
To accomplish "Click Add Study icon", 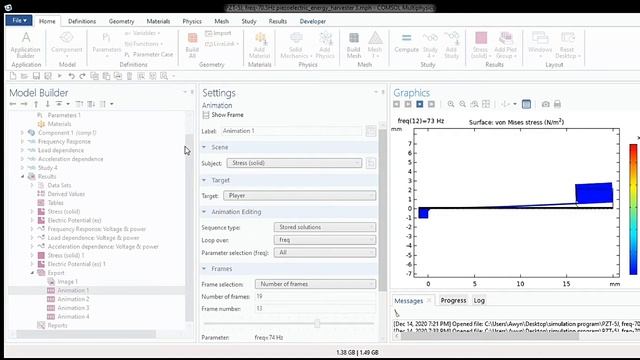I will coord(451,45).
